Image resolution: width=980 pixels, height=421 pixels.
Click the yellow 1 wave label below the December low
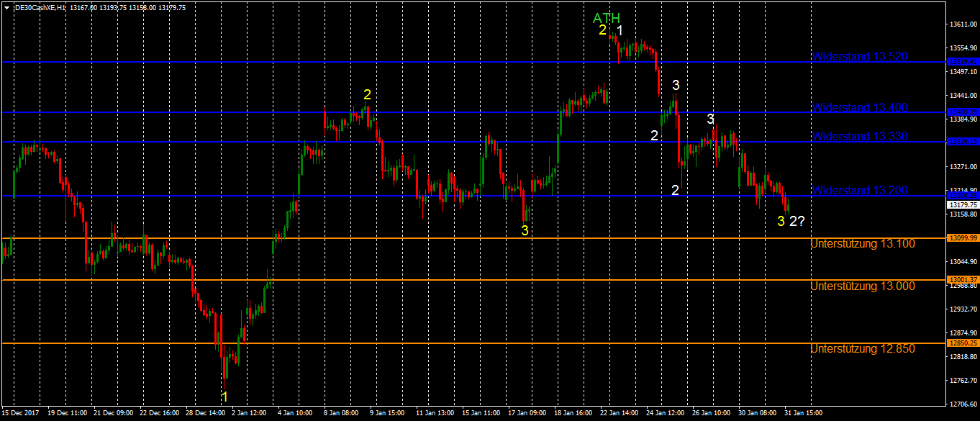point(224,397)
